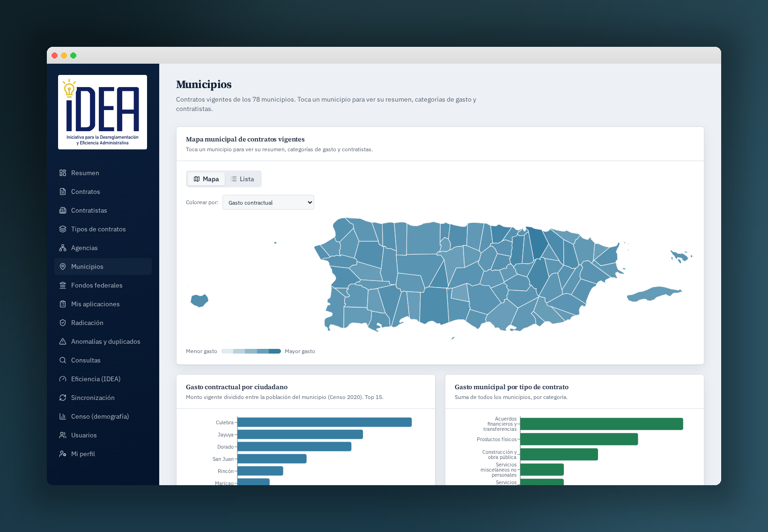Viewport: 768px width, 532px height.
Task: Select Vieques island on the map
Action: [x=654, y=294]
